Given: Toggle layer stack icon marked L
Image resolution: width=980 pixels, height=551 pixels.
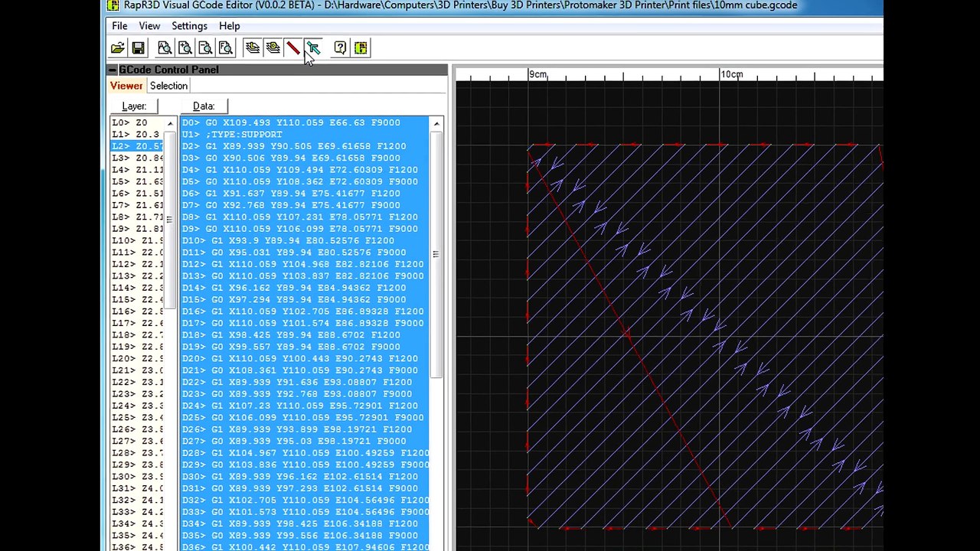Looking at the screenshot, I should (252, 48).
